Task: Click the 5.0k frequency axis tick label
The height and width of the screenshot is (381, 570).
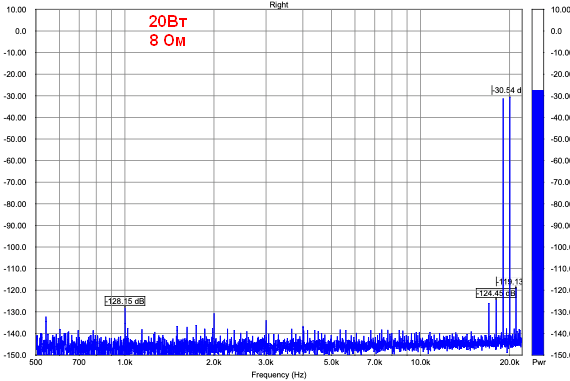Action: 331,362
